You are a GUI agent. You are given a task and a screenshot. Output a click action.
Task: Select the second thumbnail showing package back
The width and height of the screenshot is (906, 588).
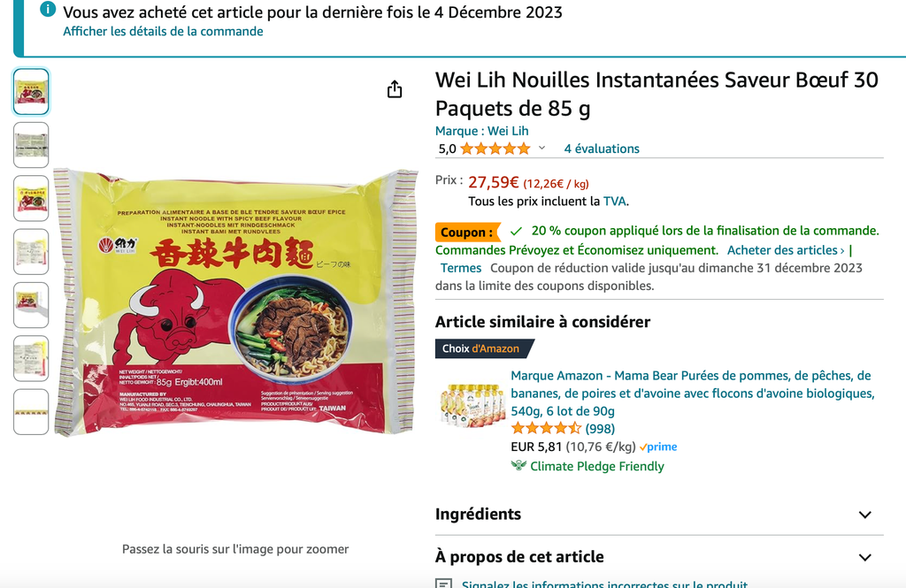coord(31,145)
